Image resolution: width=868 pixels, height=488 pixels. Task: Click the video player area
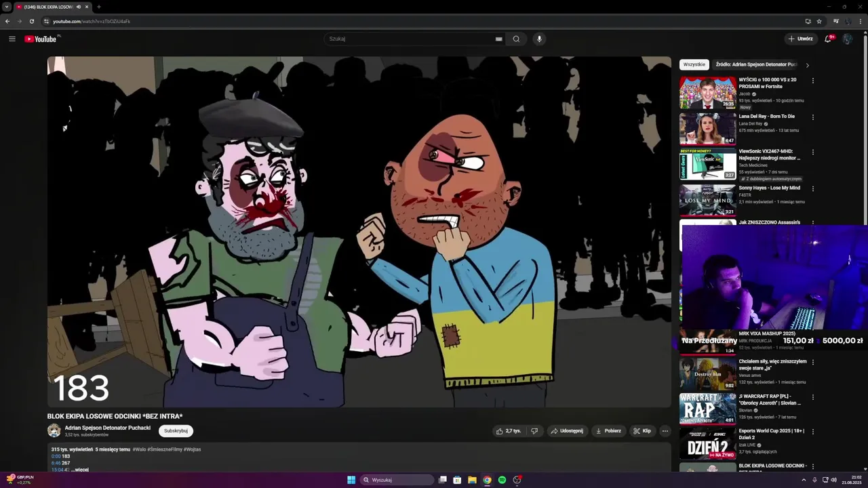click(x=359, y=232)
